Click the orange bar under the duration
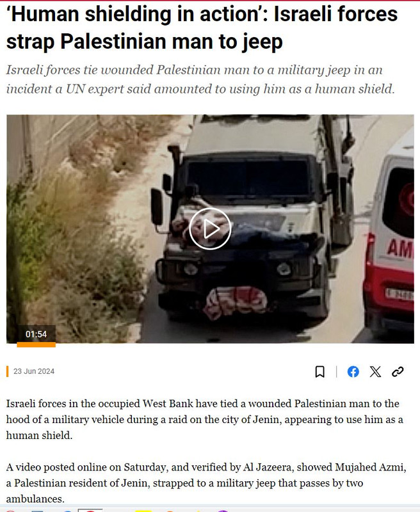420x512 pixels. [36, 344]
